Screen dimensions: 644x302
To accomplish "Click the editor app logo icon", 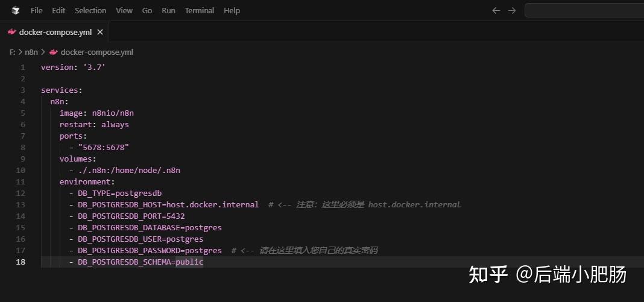I will coord(15,11).
